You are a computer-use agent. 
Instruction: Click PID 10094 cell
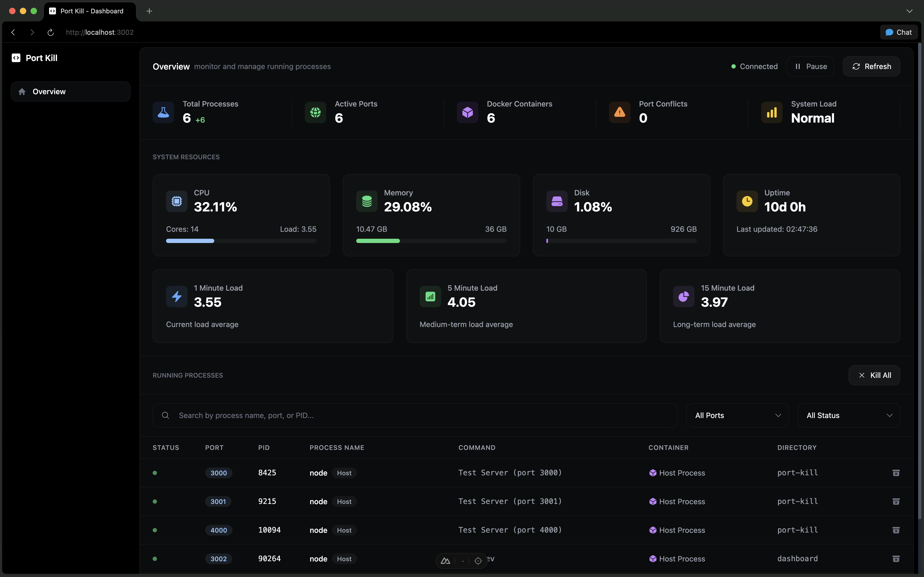pos(269,530)
